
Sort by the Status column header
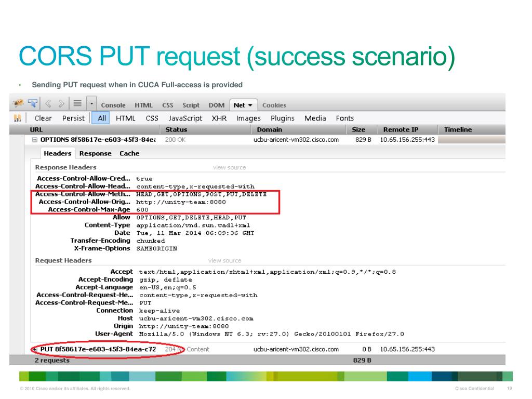[205, 129]
